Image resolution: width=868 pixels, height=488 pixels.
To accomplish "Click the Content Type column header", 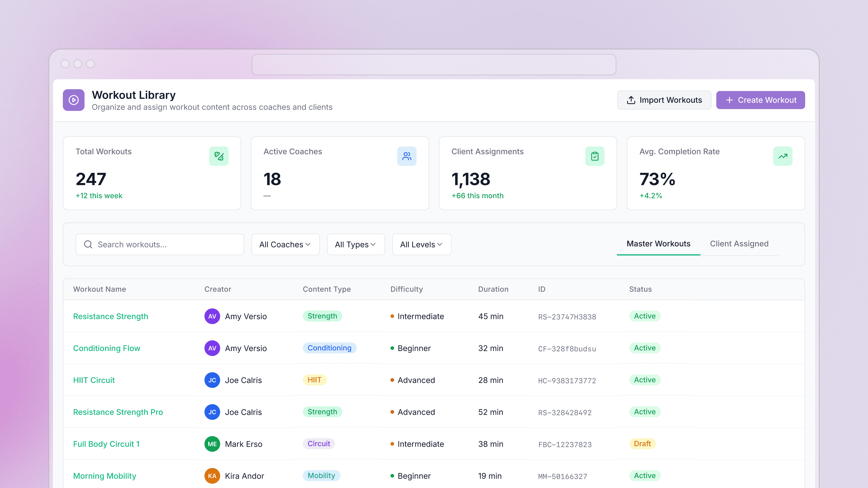I will pos(326,289).
